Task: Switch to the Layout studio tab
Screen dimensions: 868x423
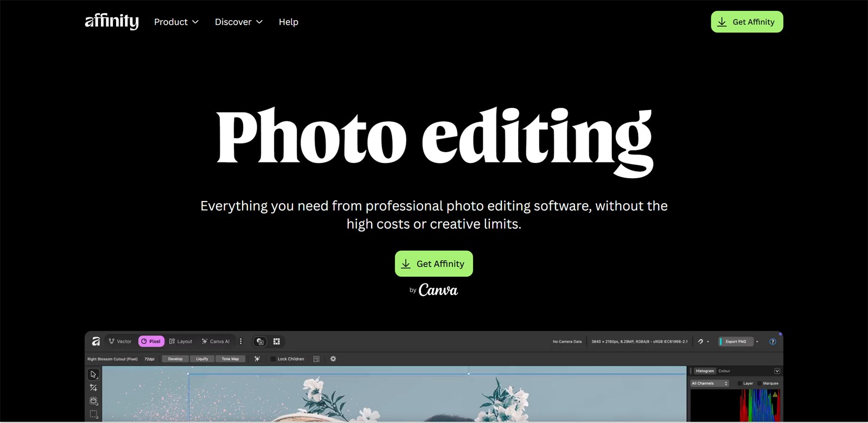Action: (181, 342)
